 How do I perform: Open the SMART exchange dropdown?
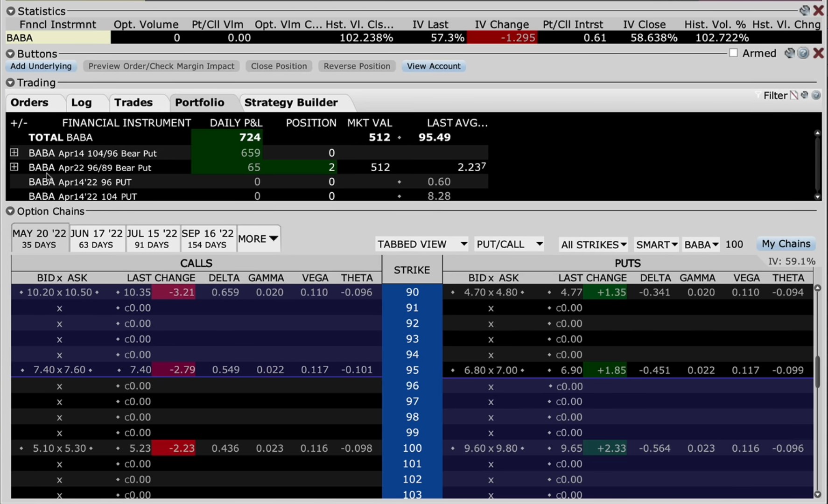pyautogui.click(x=657, y=245)
